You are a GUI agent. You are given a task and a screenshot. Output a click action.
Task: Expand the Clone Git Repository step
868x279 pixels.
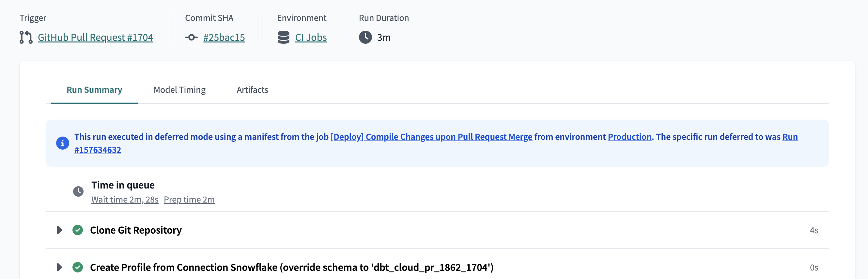(60, 230)
